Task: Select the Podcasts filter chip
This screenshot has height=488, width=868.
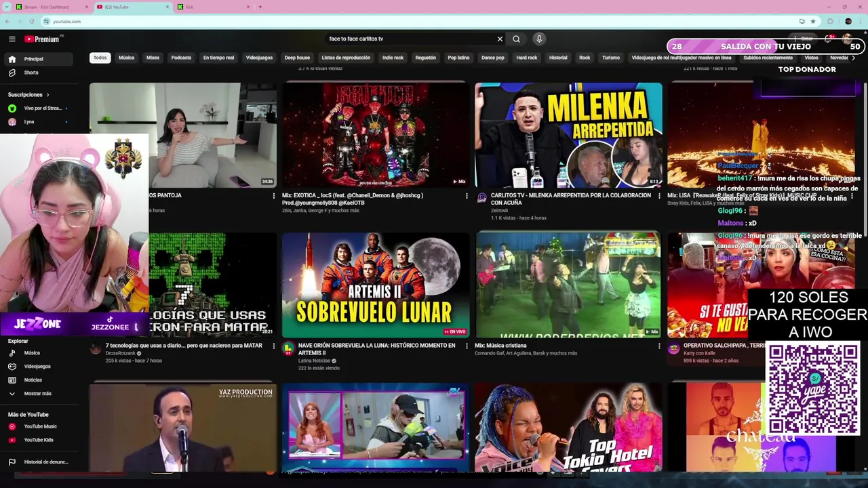Action: (x=181, y=58)
